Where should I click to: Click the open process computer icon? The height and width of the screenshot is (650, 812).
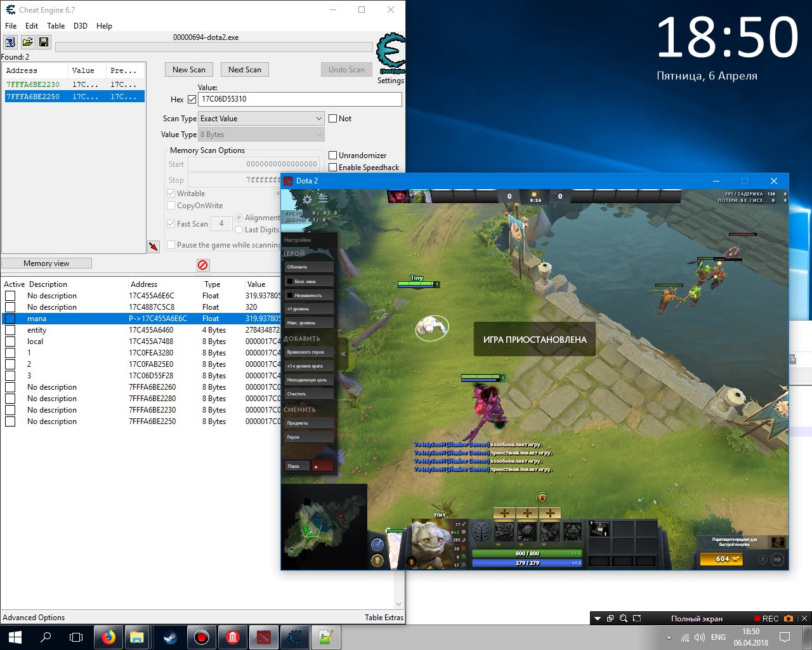[x=10, y=42]
